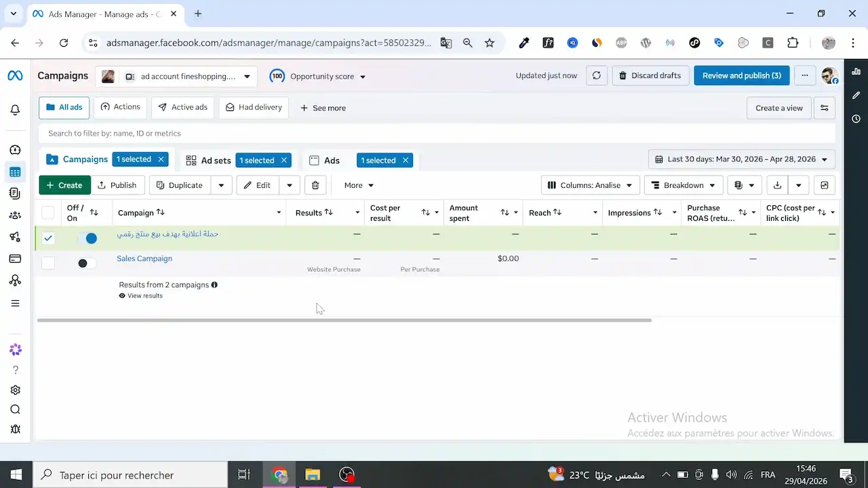Click See more filters

pyautogui.click(x=323, y=108)
